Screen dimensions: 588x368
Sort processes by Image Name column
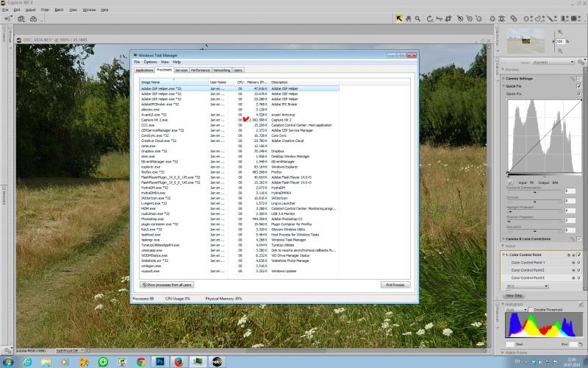pyautogui.click(x=174, y=82)
